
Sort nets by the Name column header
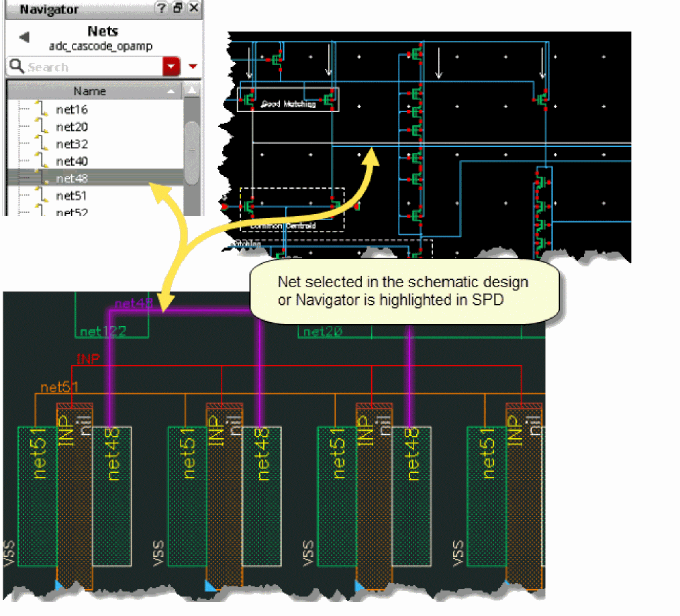pos(90,91)
